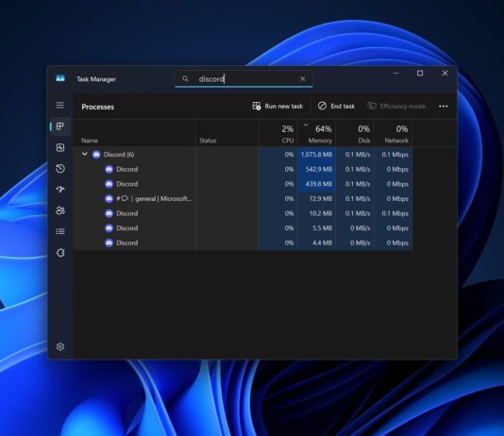The width and height of the screenshot is (504, 436).
Task: Open the Details sidebar icon
Action: point(60,231)
